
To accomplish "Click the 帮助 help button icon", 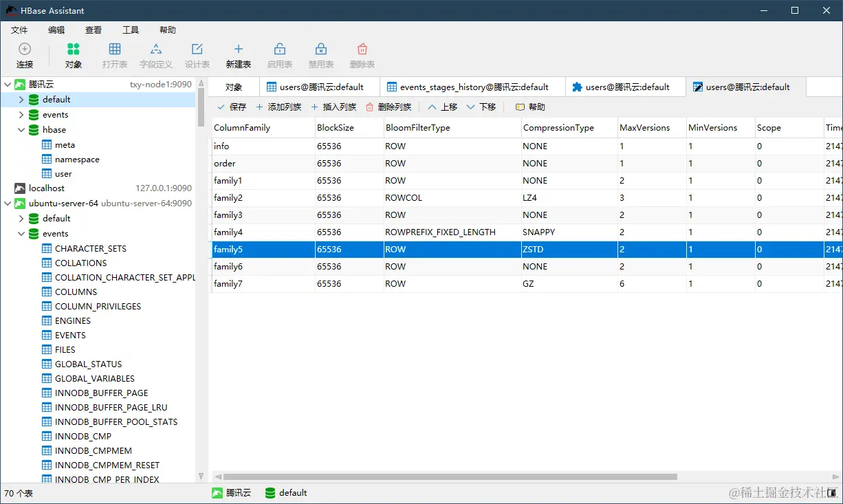I will [520, 107].
